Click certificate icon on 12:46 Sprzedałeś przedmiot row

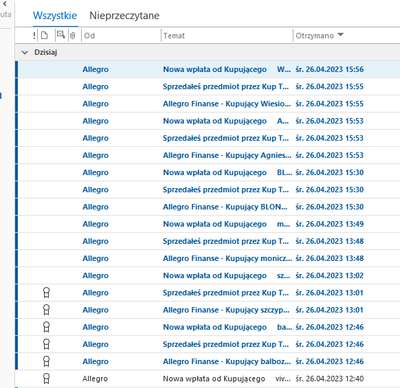pyautogui.click(x=46, y=344)
